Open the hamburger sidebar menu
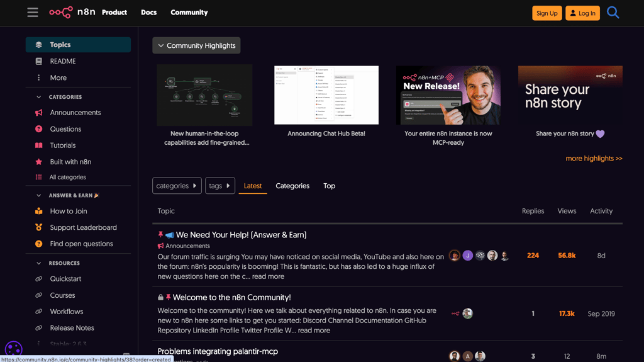 click(33, 13)
